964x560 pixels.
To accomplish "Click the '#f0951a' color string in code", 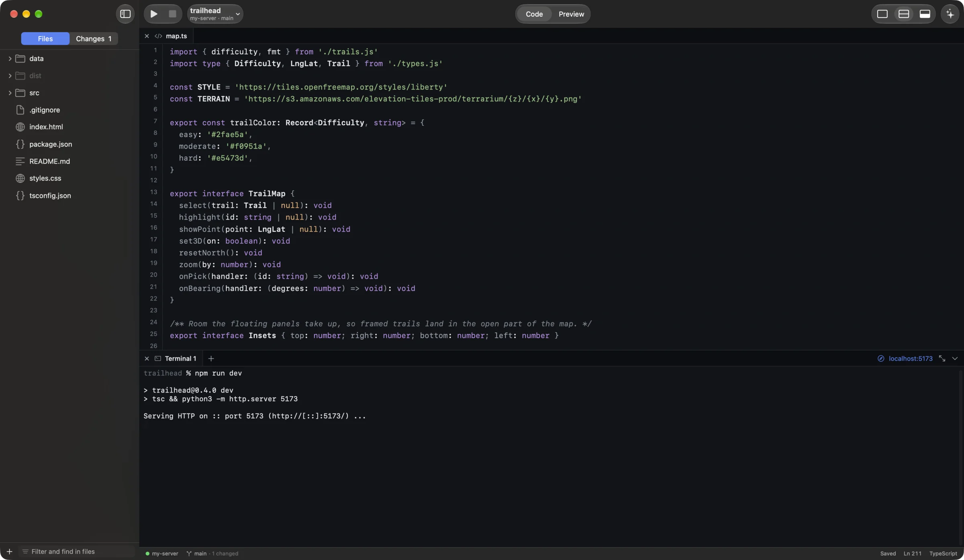I will (246, 146).
